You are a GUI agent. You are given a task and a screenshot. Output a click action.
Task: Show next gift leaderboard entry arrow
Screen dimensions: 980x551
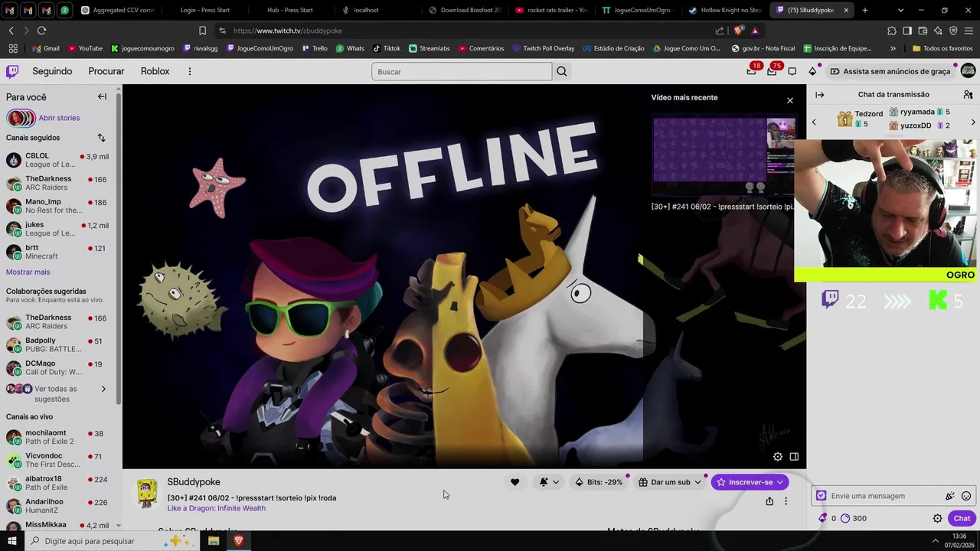click(x=973, y=122)
